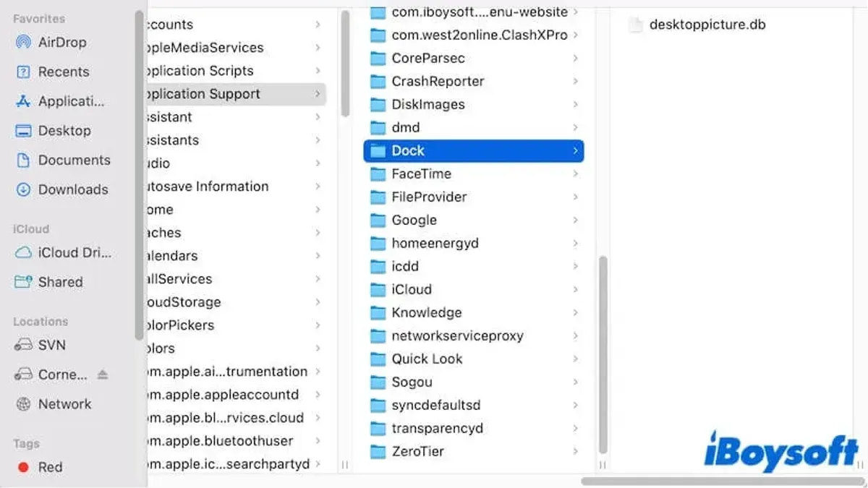
Task: Click the icdd folder icon
Action: pos(378,266)
